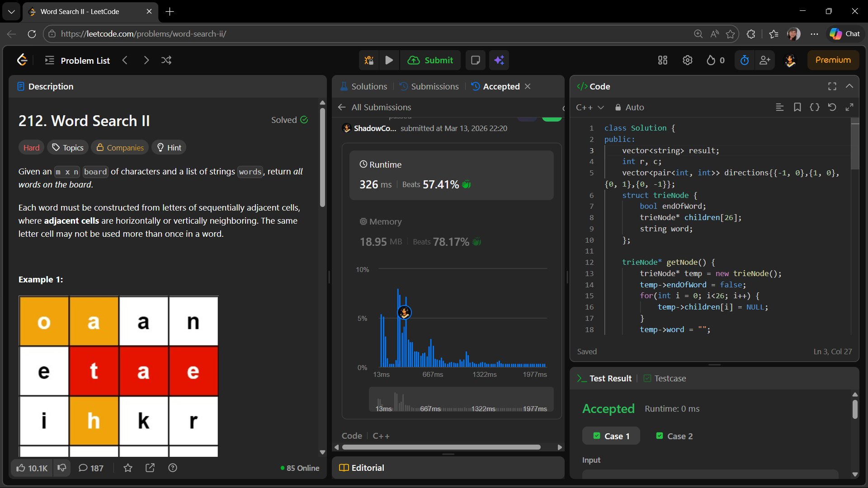Click the shuffle random problem icon
This screenshot has width=868, height=488.
[x=166, y=60]
